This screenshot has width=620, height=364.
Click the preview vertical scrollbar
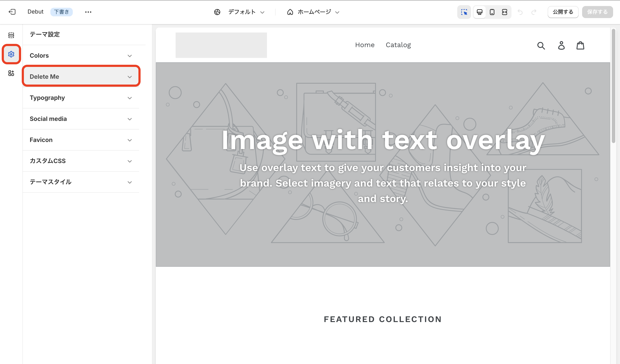tap(613, 86)
